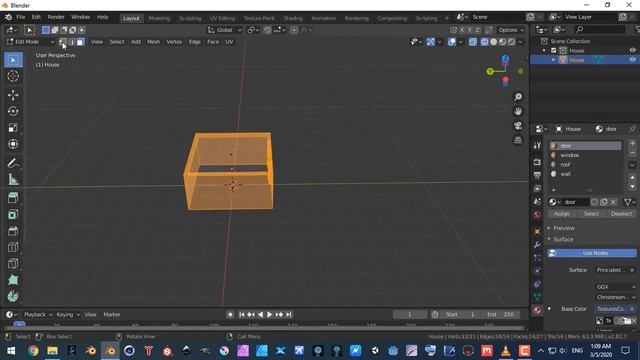Toggle the camera view icon
The image size is (640, 360).
click(x=518, y=126)
